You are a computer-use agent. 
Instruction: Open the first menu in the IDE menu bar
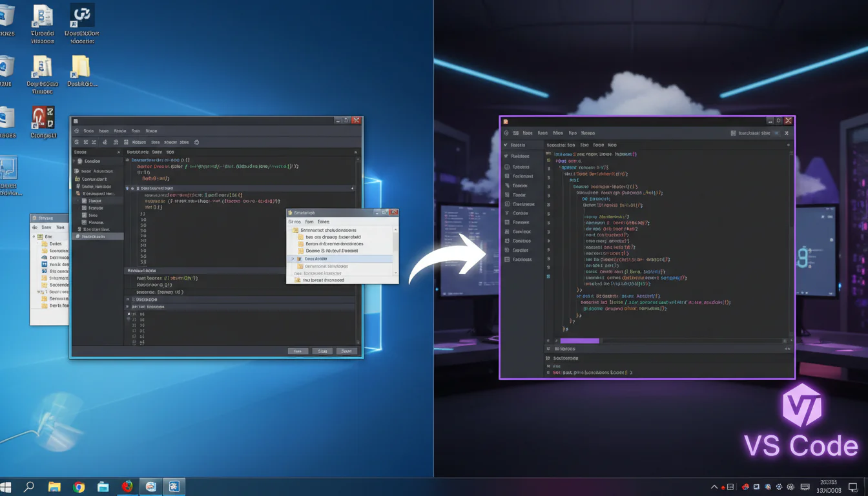pyautogui.click(x=88, y=130)
